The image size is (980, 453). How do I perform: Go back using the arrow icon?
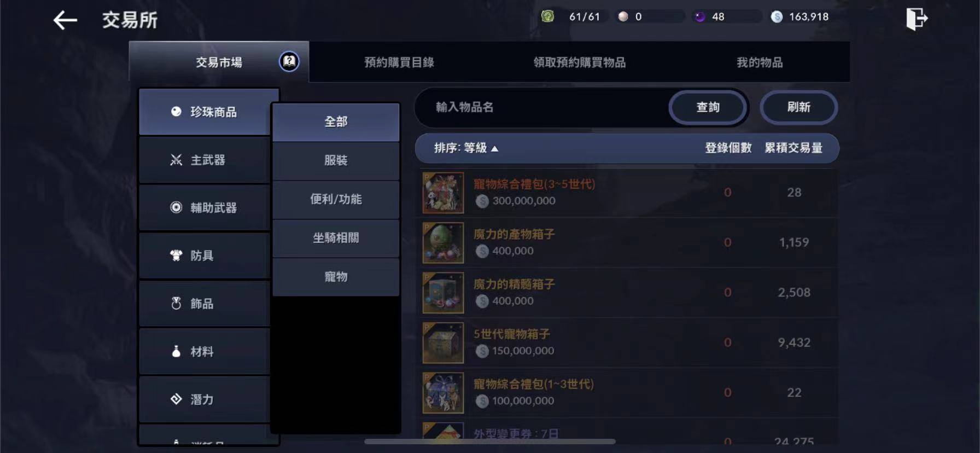[x=65, y=21]
